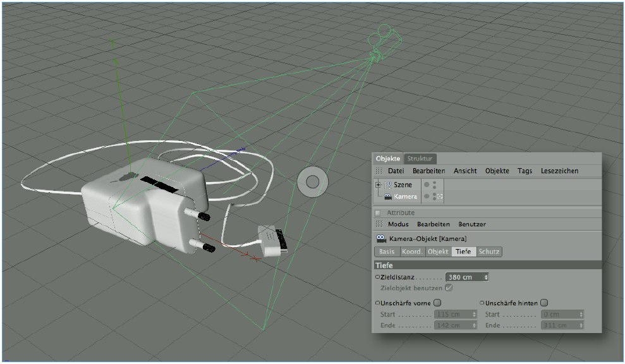
Task: Open the Tags menu
Action: (x=525, y=171)
